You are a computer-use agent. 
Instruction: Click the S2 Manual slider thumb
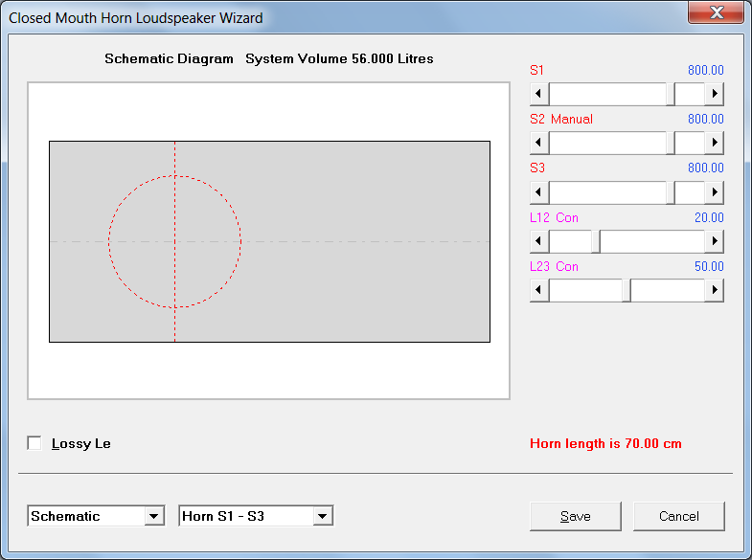tap(671, 143)
